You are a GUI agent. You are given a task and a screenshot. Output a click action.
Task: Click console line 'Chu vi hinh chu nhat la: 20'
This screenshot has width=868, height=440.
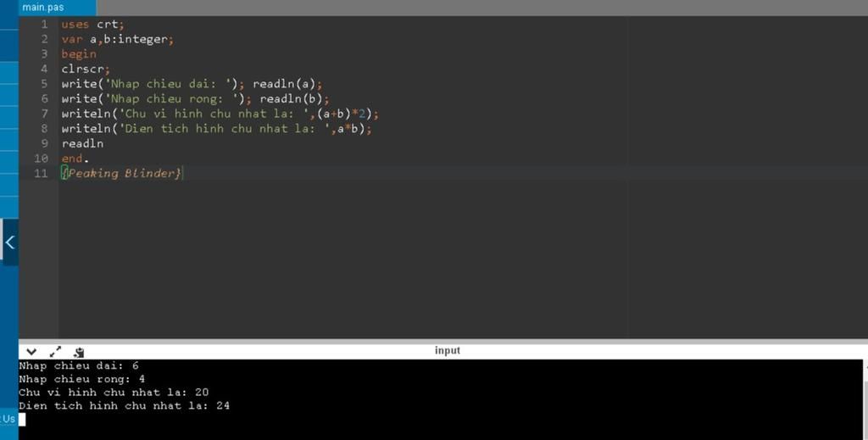pos(114,393)
